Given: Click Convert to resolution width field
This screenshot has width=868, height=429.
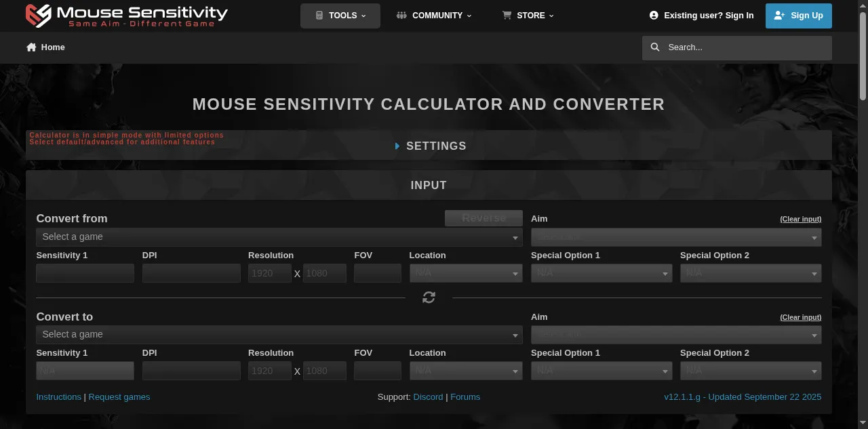Looking at the screenshot, I should pyautogui.click(x=270, y=371).
